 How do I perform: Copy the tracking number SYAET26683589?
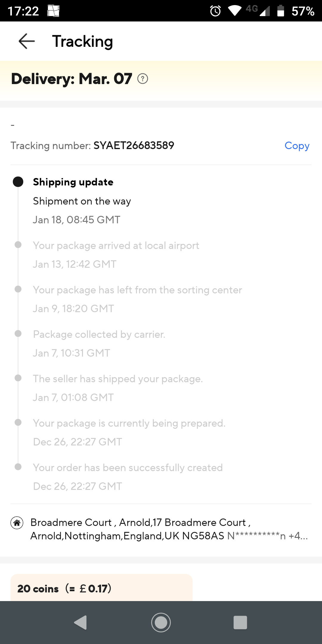click(297, 146)
